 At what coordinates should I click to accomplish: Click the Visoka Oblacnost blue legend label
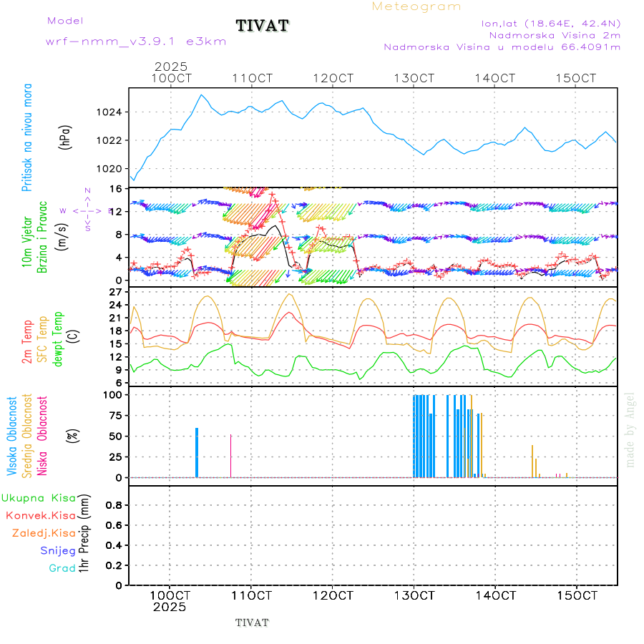click(12, 435)
